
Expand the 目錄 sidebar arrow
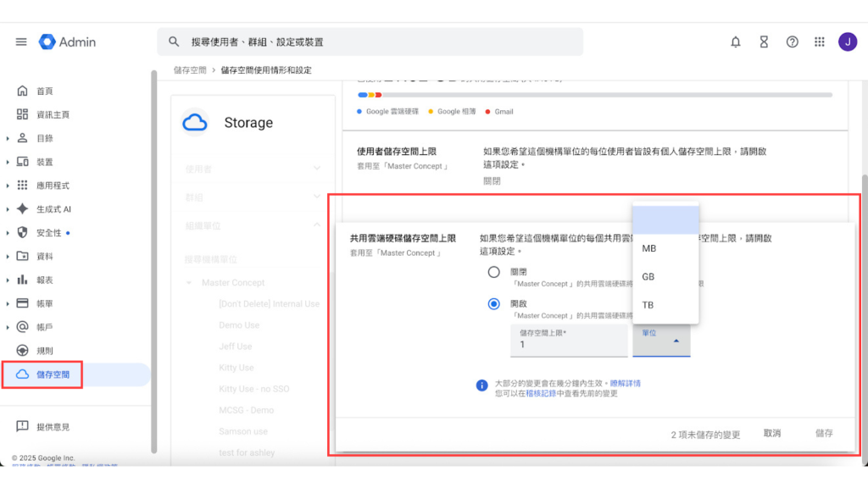click(x=7, y=138)
